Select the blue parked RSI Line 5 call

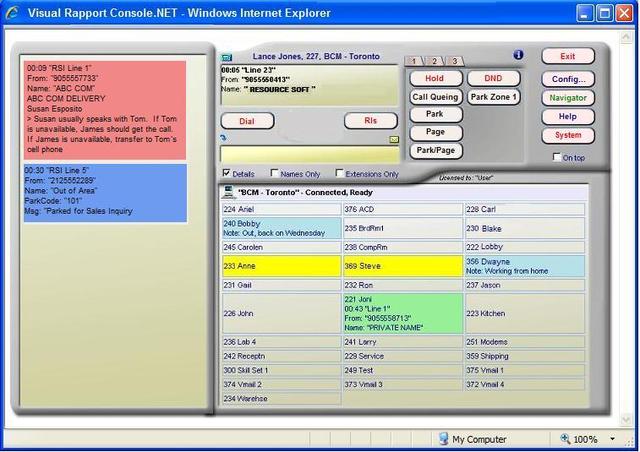pyautogui.click(x=105, y=193)
